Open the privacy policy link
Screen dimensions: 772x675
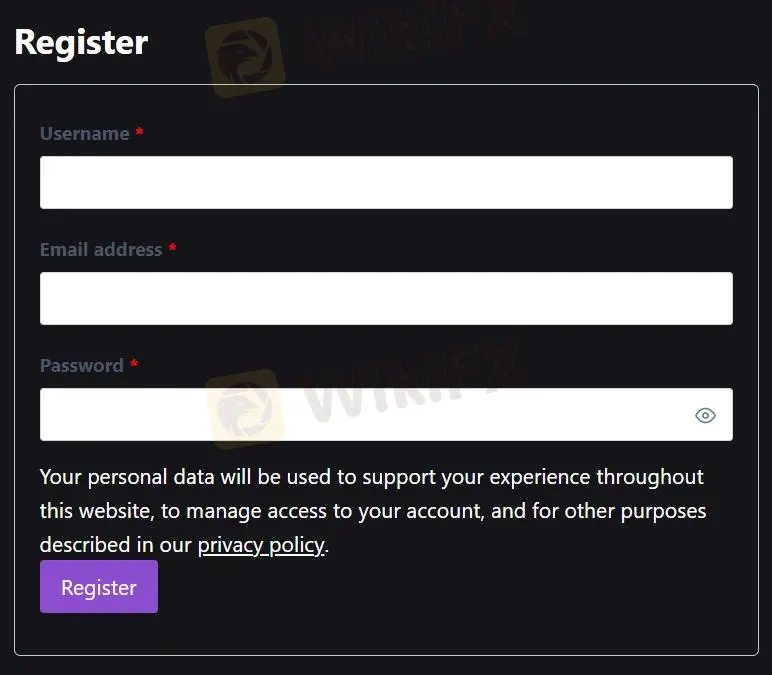[261, 545]
